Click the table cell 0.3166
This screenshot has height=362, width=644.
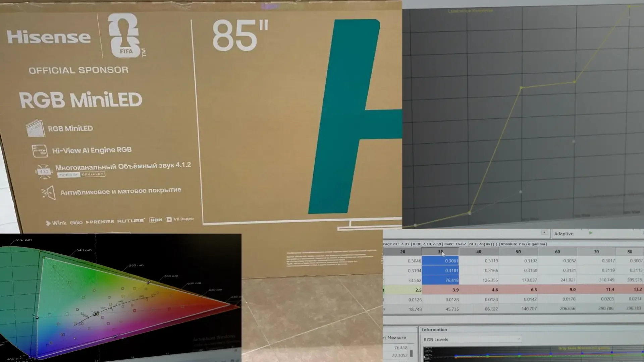tap(479, 270)
